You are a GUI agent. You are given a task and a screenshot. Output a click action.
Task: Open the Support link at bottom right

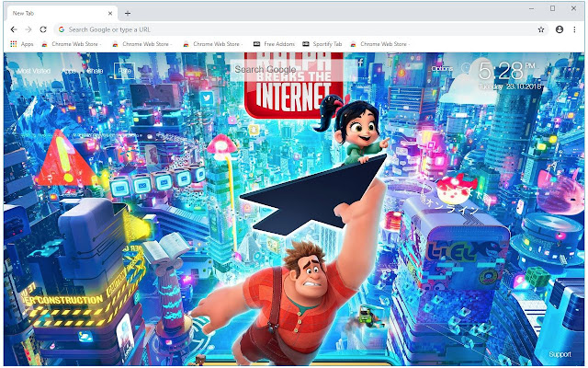(560, 354)
